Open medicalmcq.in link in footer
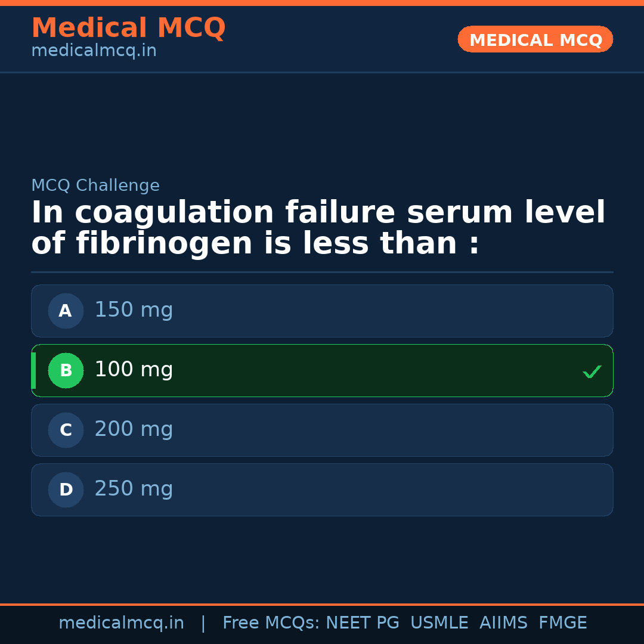 coord(121,623)
